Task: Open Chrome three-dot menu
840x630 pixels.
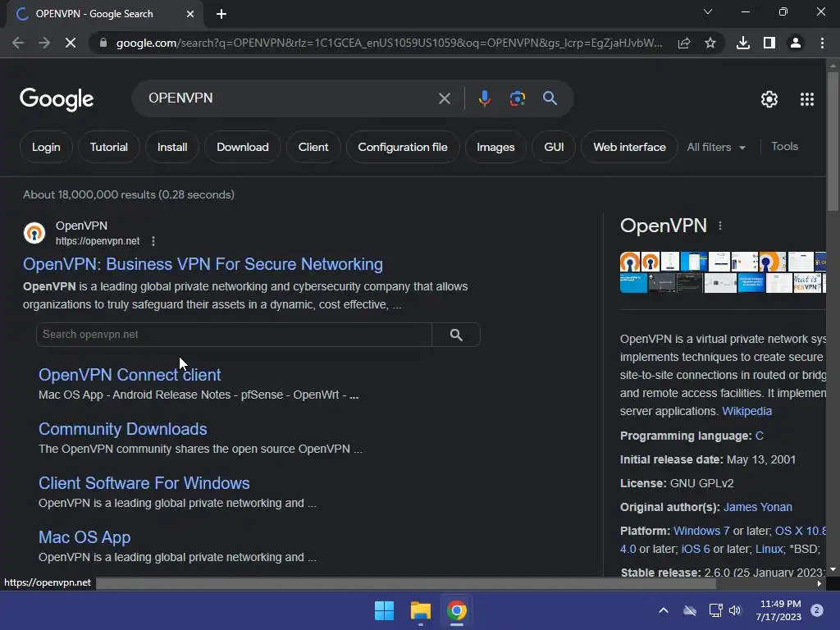Action: click(822, 43)
